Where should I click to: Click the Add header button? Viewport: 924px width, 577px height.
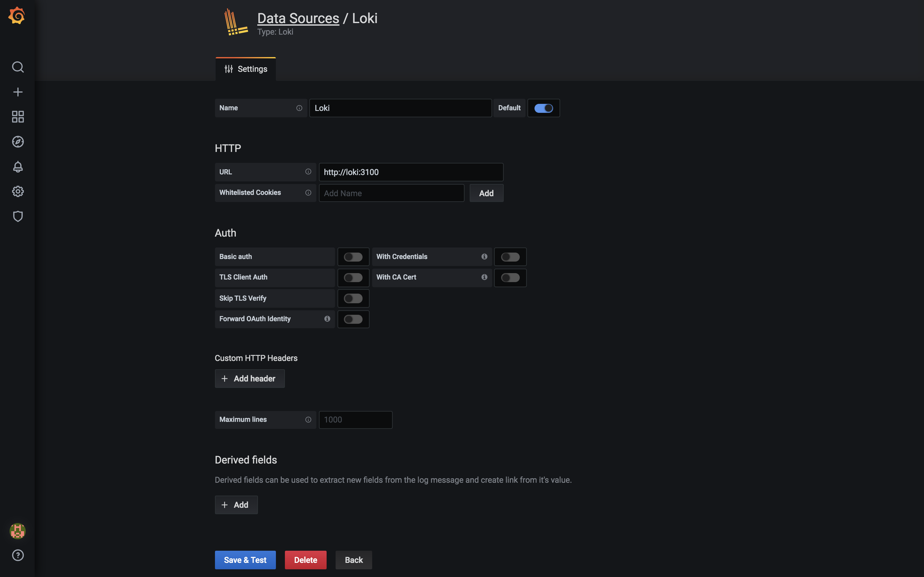point(250,379)
